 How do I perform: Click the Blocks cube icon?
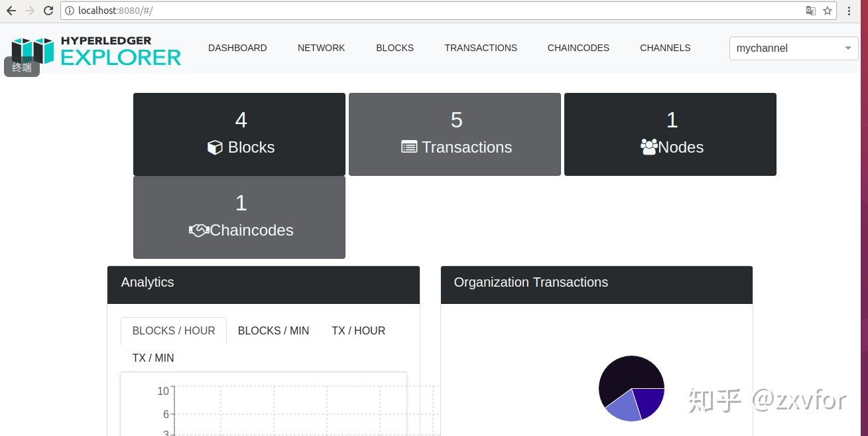coord(215,147)
